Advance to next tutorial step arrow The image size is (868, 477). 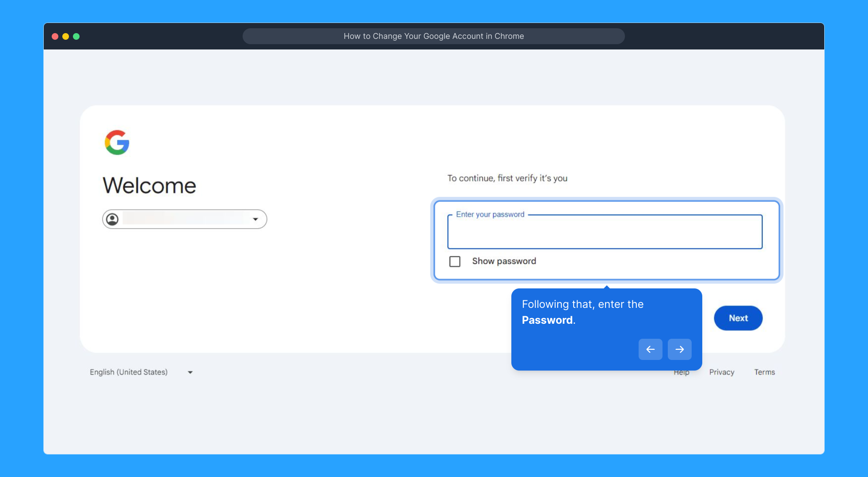click(679, 349)
